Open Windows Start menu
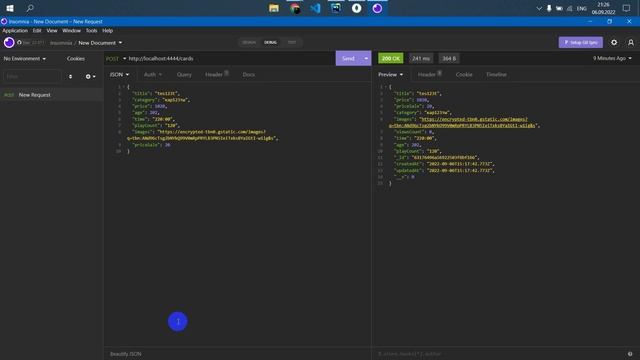The image size is (640, 360). click(10, 8)
